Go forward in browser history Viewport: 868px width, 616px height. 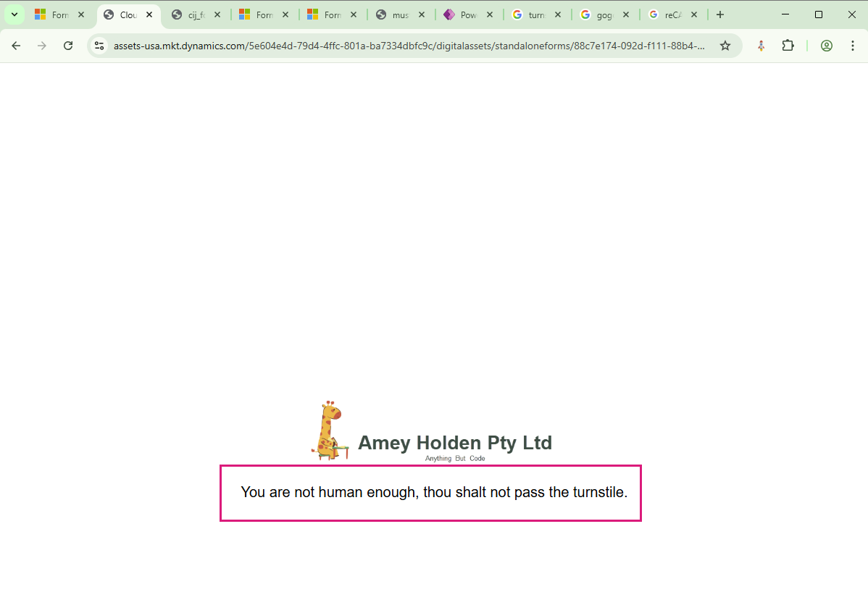pyautogui.click(x=42, y=46)
